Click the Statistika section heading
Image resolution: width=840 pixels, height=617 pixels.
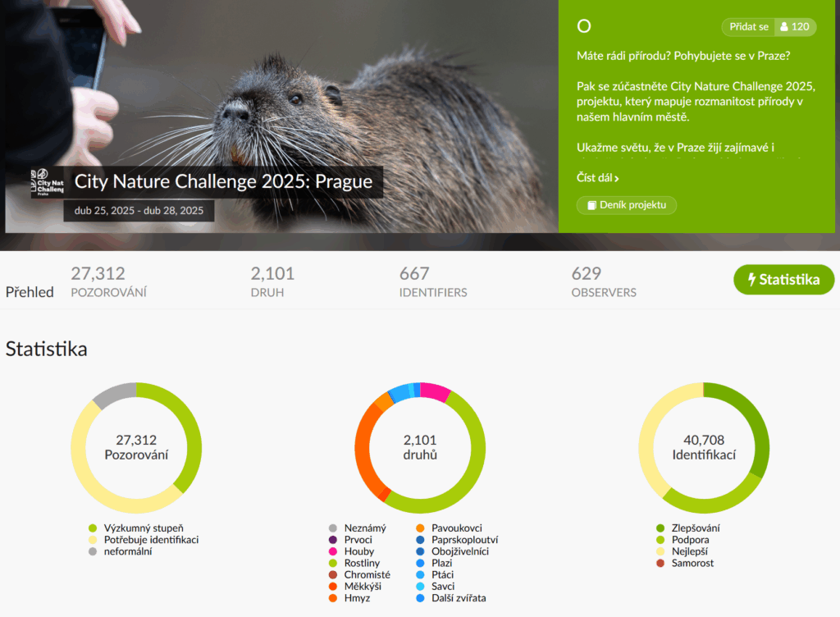47,349
